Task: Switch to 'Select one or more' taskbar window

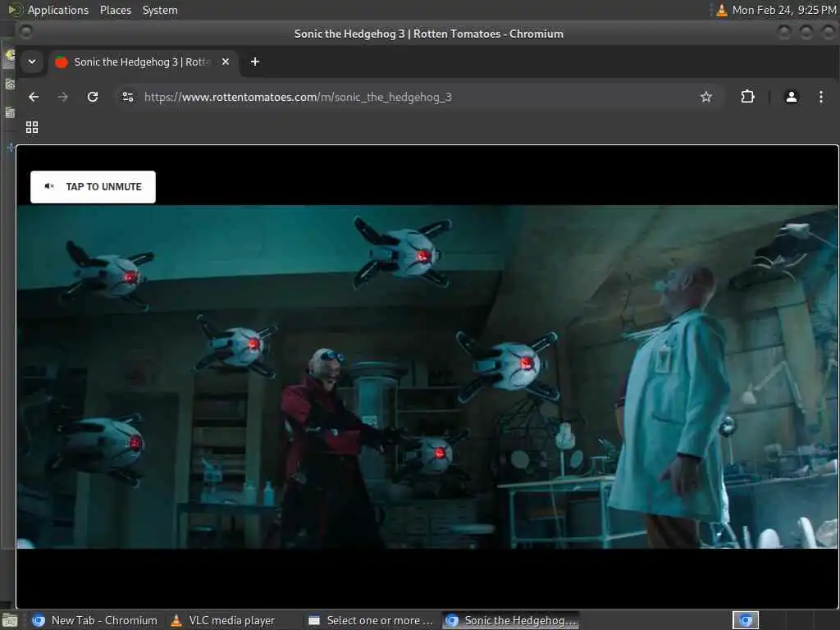Action: pos(372,620)
